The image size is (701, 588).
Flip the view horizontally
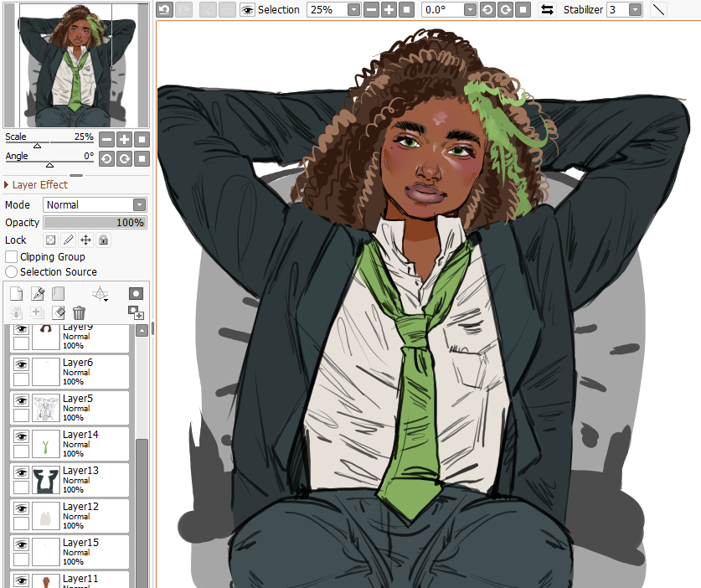[x=547, y=10]
